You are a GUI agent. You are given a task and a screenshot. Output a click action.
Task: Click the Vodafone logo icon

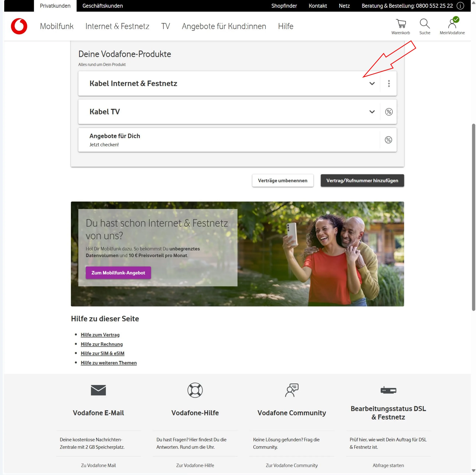point(19,26)
